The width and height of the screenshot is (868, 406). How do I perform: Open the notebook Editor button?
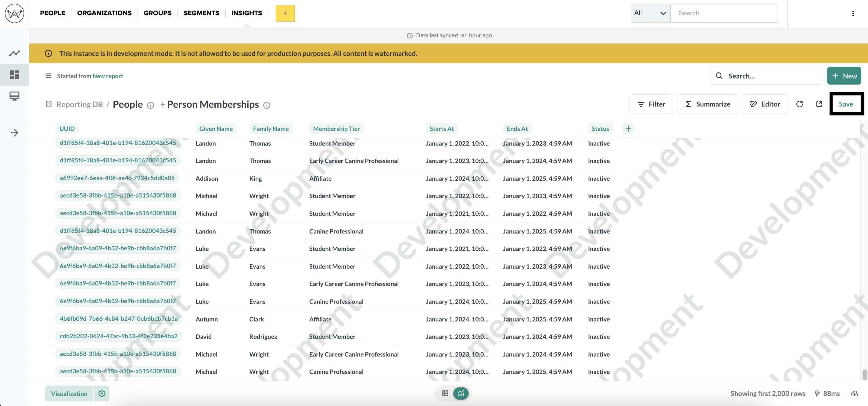click(765, 104)
